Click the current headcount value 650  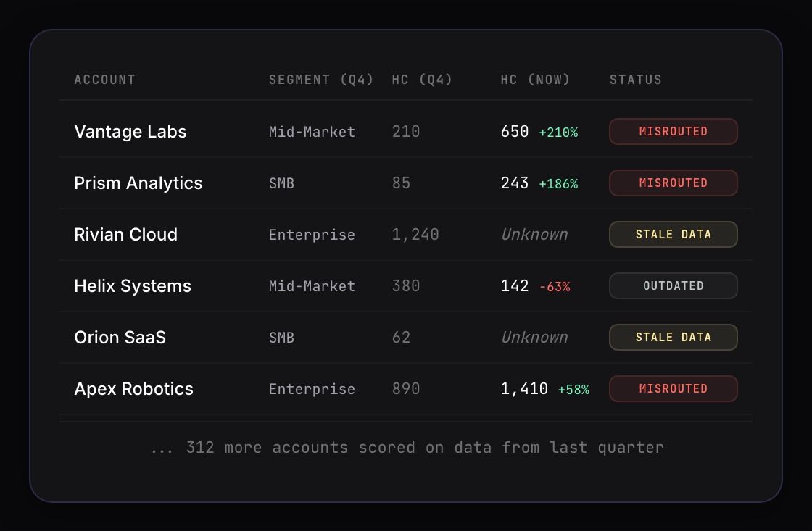(x=515, y=131)
